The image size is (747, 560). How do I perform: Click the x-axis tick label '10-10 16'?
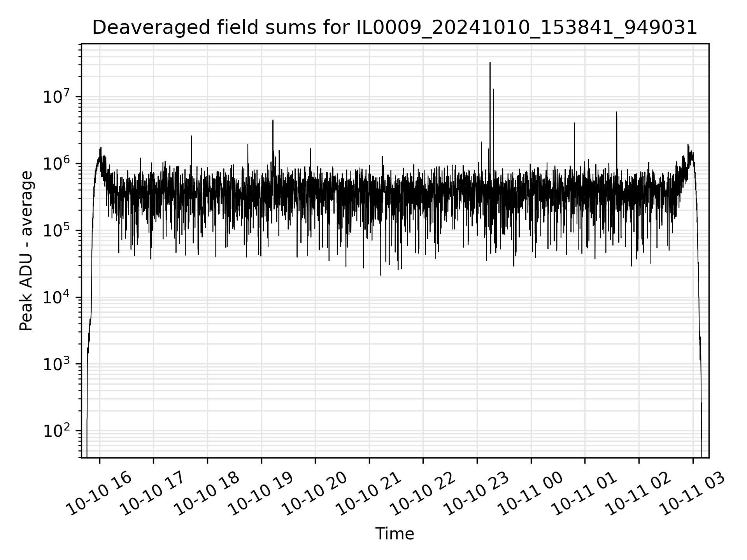98,494
